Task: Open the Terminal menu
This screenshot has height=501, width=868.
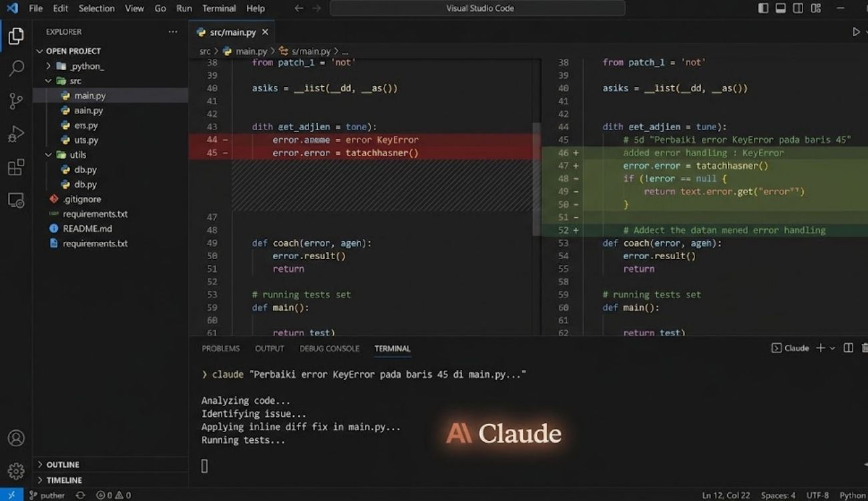Action: [x=219, y=9]
